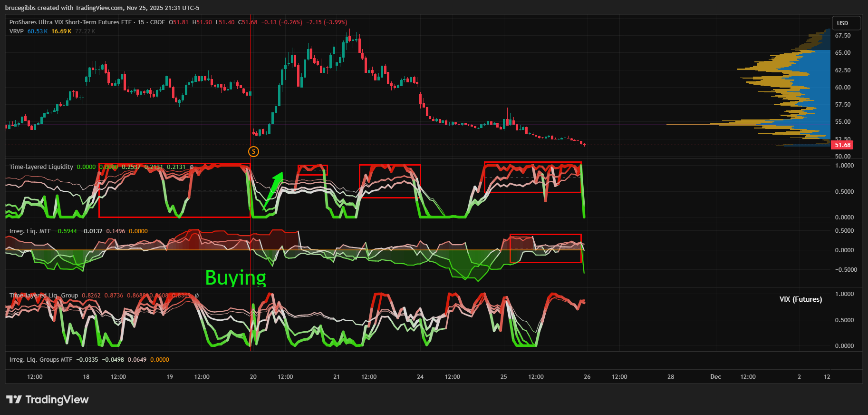This screenshot has width=868, height=415.
Task: Click the red 51.68 current price label
Action: (842, 145)
